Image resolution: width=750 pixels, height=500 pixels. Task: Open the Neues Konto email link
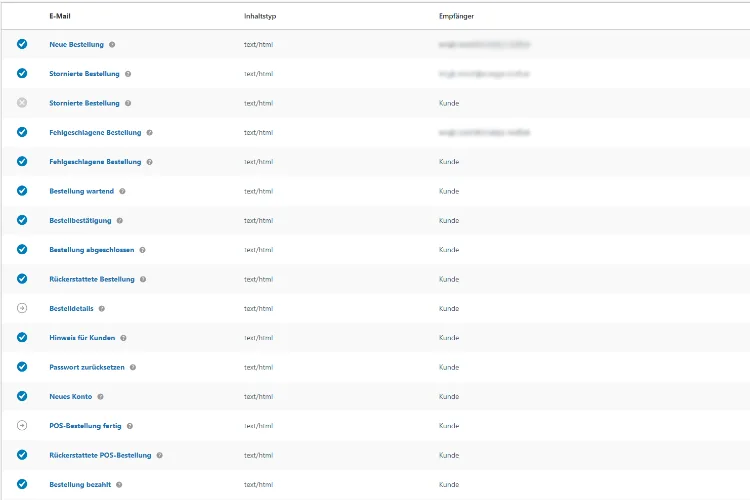(71, 397)
